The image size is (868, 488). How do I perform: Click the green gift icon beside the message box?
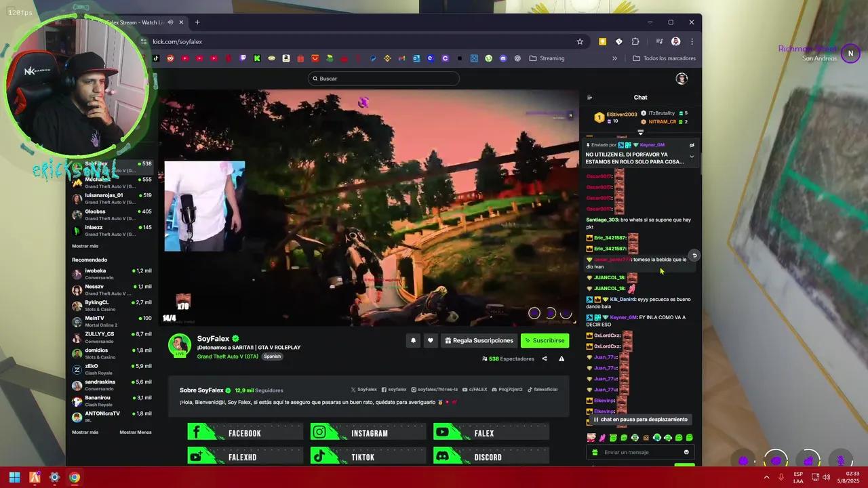tap(595, 452)
